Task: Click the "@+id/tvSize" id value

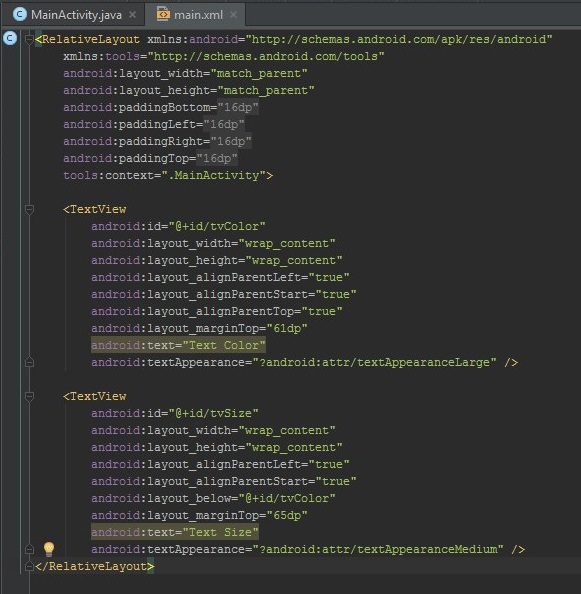Action: tap(213, 413)
